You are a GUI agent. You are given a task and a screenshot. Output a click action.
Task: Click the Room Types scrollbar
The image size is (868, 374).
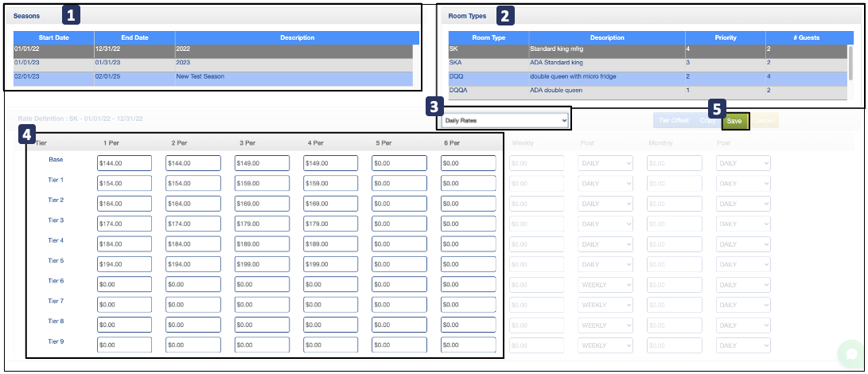(850, 64)
